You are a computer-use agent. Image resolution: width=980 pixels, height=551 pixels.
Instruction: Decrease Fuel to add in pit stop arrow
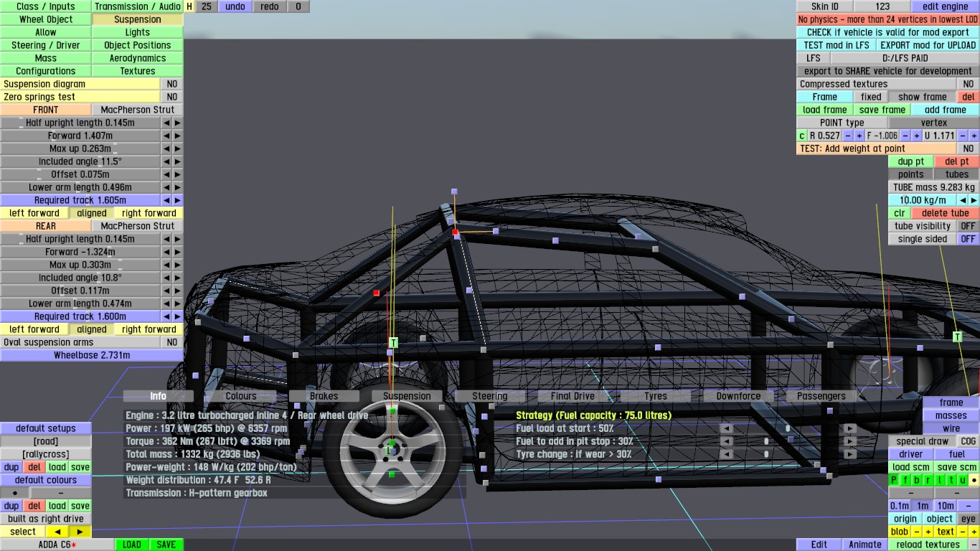[726, 441]
